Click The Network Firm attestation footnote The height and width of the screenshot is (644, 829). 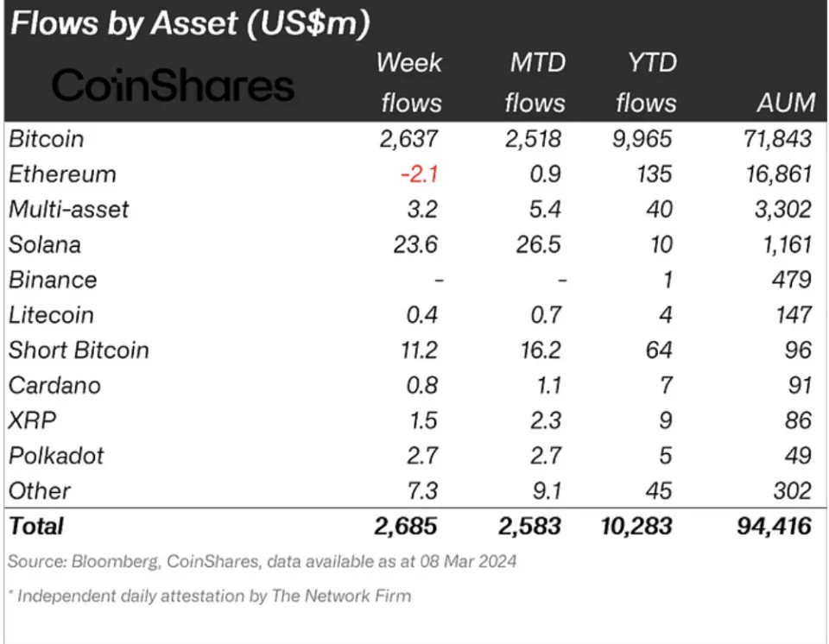coord(210,596)
